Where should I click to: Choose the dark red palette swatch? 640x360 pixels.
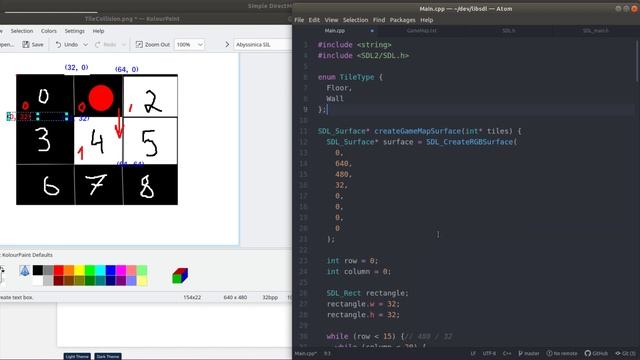click(59, 280)
